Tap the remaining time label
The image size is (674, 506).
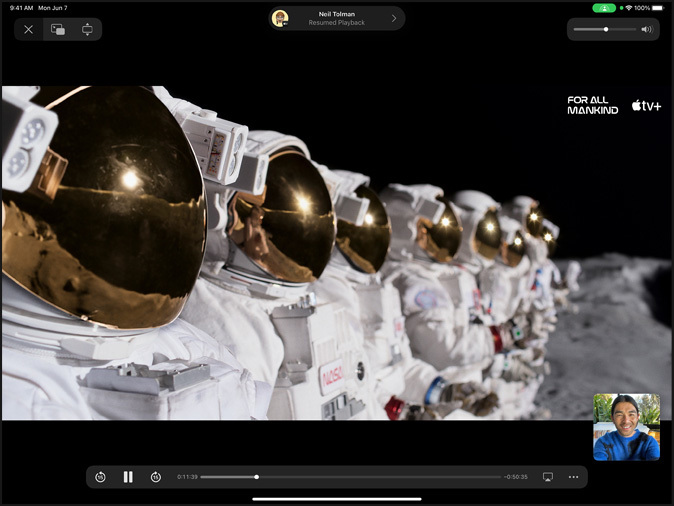pyautogui.click(x=517, y=477)
